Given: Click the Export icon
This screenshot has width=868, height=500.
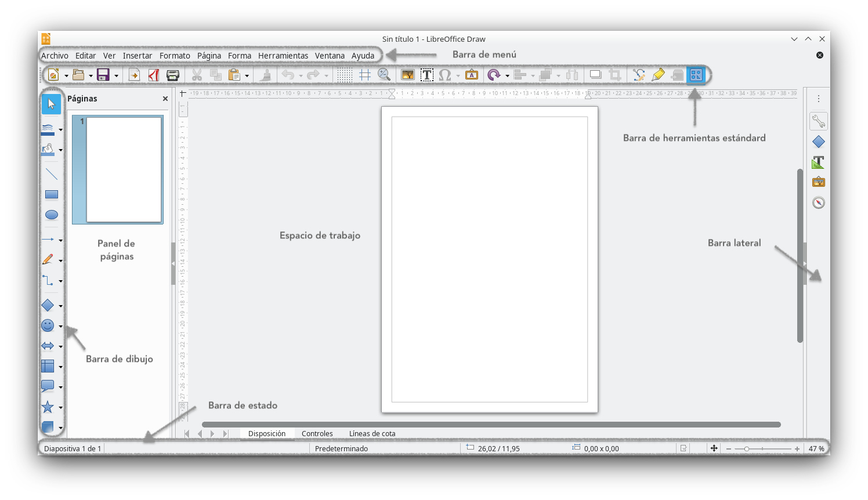Looking at the screenshot, I should click(134, 75).
